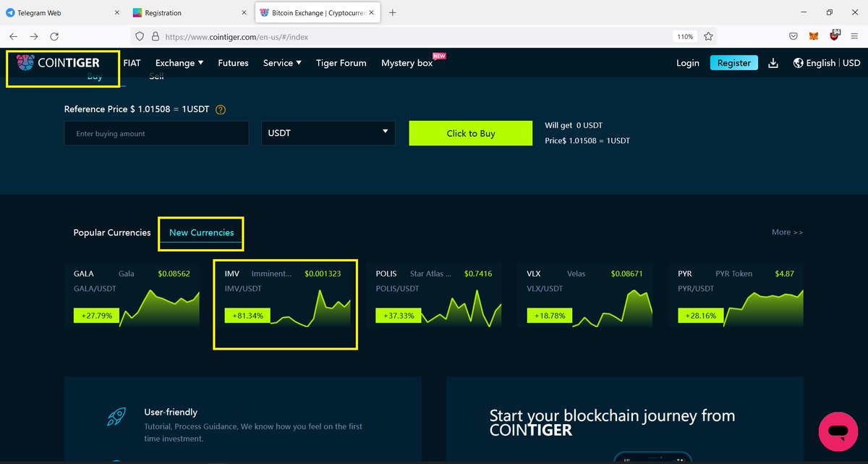Open the POLIS/USDT currency card
868x464 pixels.
tap(435, 295)
